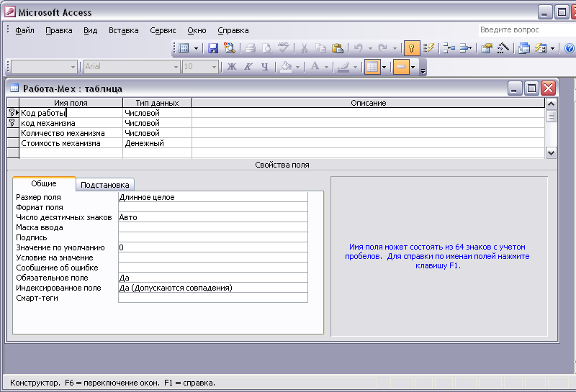Open the Сервис menu
The height and width of the screenshot is (392, 576).
tap(163, 30)
